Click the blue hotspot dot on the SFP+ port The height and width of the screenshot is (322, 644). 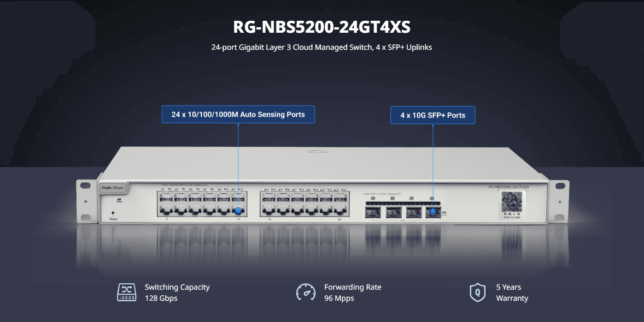[433, 212]
